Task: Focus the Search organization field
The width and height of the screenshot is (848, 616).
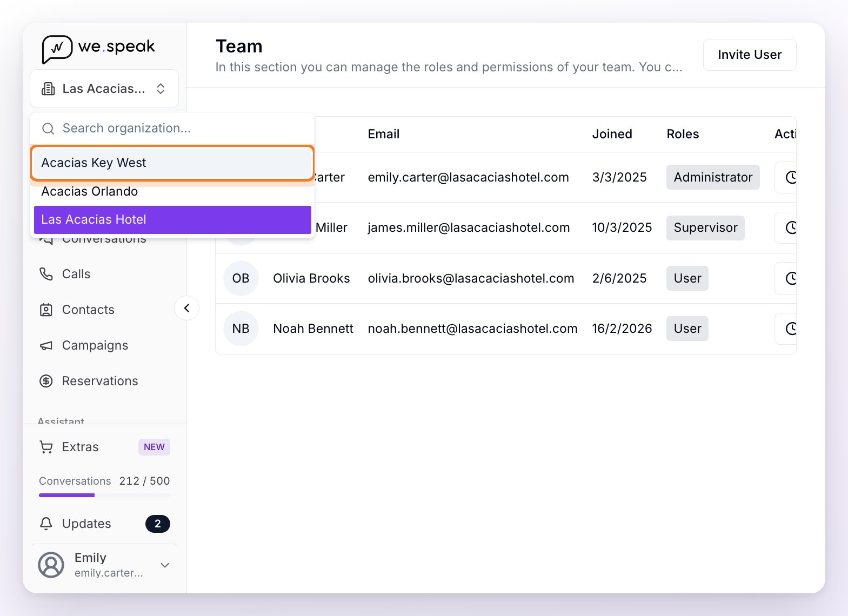Action: tap(172, 129)
